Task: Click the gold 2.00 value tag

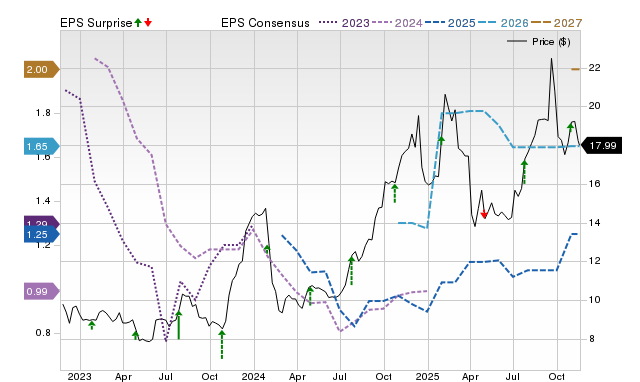Action: [x=42, y=70]
